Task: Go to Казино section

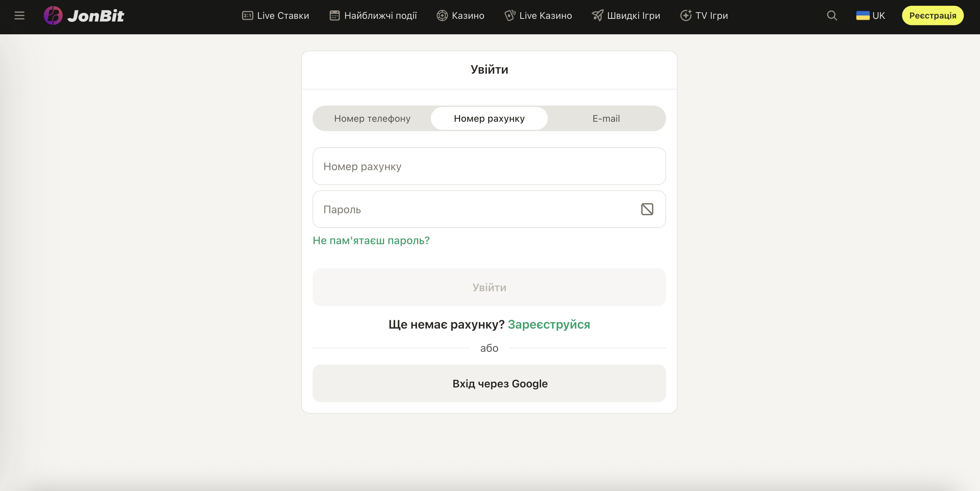Action: [460, 15]
